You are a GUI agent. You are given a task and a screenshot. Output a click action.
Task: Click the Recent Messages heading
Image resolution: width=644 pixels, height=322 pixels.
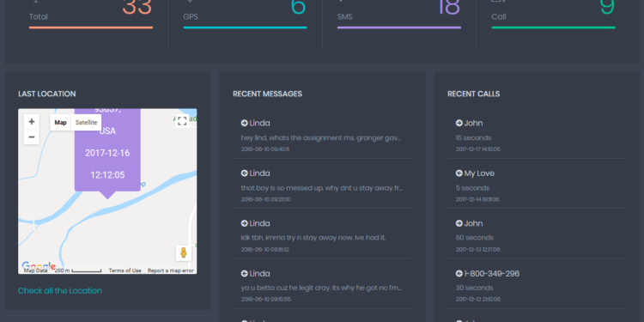tap(267, 94)
